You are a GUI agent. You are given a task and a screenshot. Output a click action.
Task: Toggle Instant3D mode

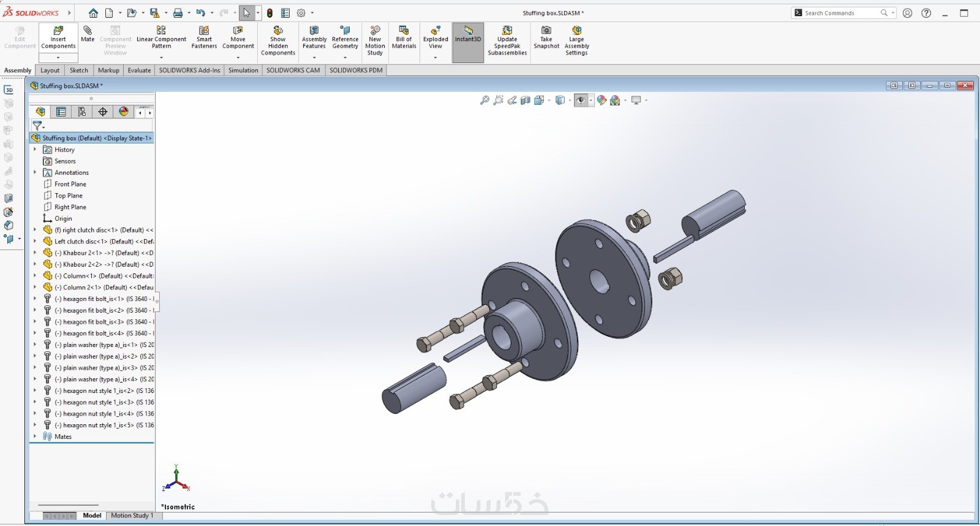coord(468,43)
